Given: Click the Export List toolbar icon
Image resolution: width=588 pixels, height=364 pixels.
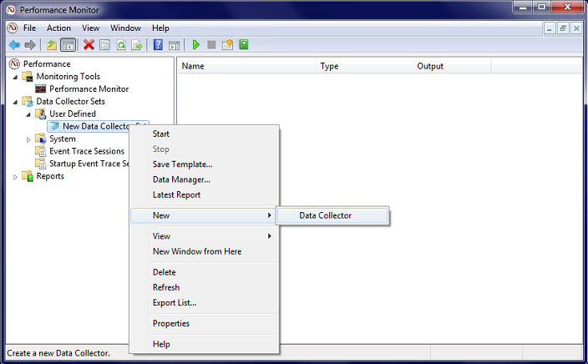Looking at the screenshot, I should (x=137, y=45).
